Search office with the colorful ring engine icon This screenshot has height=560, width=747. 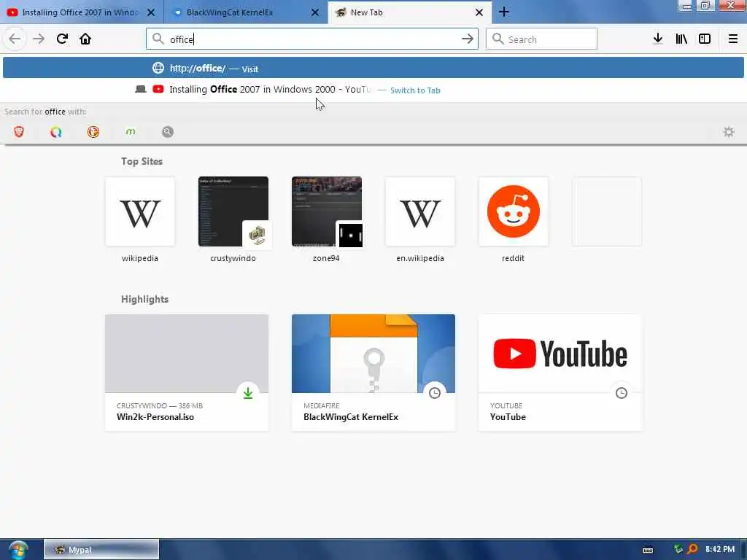tap(56, 132)
